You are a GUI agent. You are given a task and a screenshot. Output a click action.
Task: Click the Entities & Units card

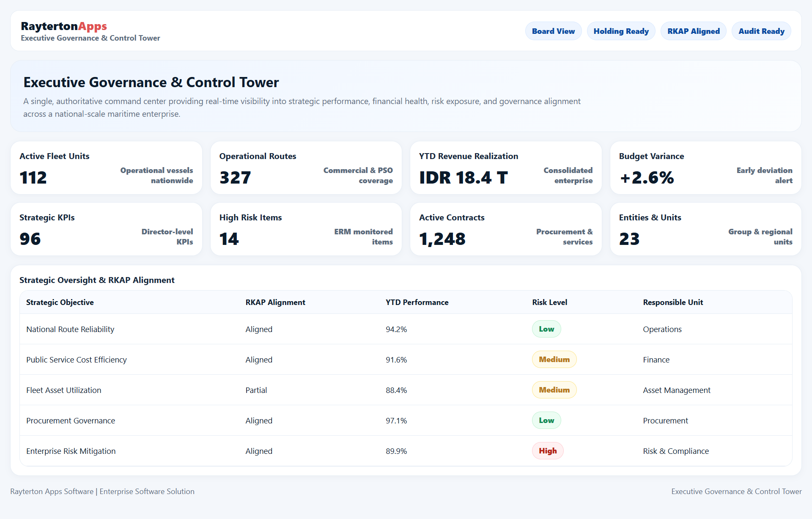point(705,229)
